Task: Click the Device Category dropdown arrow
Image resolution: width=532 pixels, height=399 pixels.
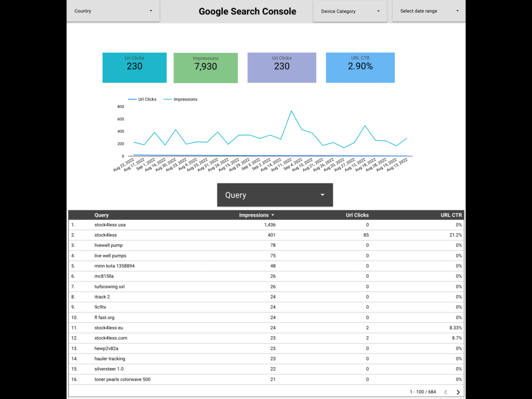Action: coord(379,11)
